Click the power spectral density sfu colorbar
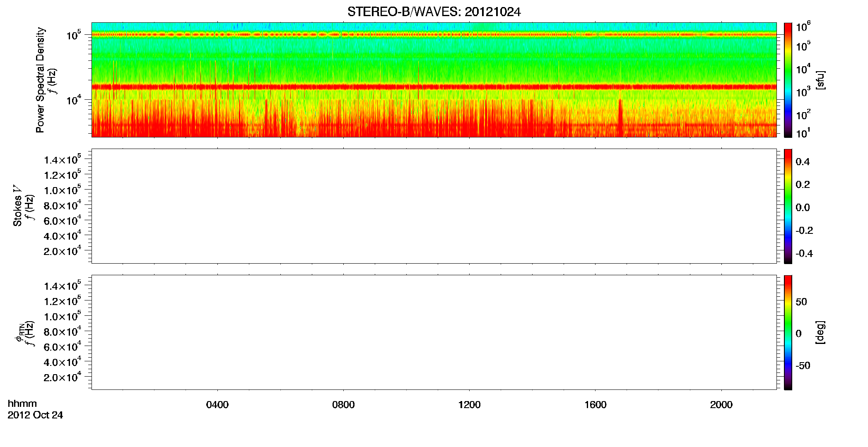The image size is (868, 447). tap(788, 80)
